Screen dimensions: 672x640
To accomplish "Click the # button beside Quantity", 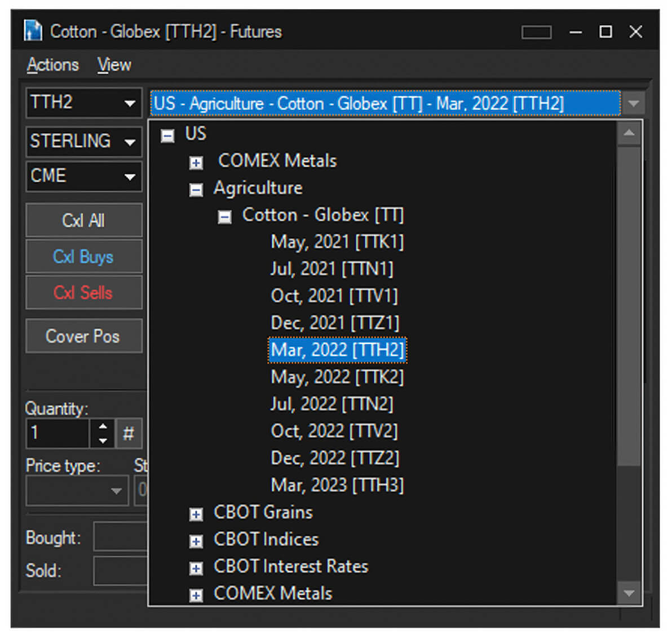I will tap(129, 433).
